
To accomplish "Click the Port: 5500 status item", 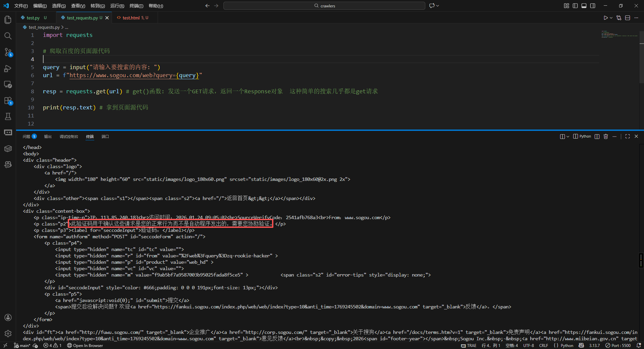I will click(x=618, y=345).
